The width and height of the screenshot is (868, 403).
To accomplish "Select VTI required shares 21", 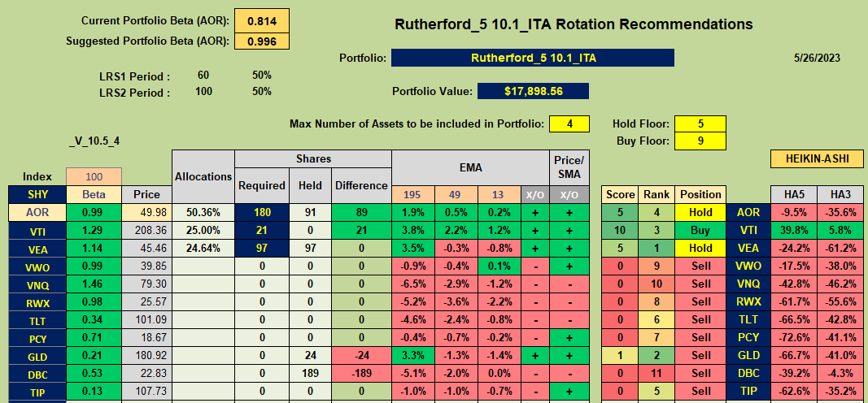I will (262, 230).
